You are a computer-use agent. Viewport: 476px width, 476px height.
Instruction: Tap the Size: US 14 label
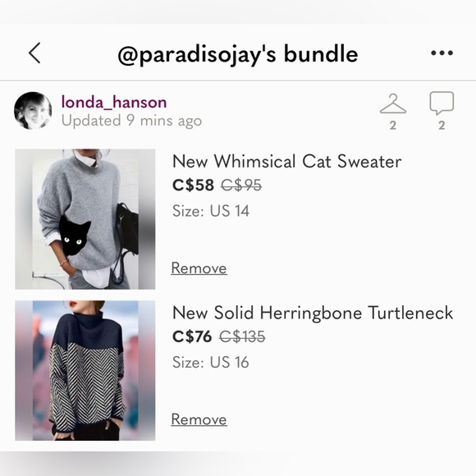click(x=211, y=211)
